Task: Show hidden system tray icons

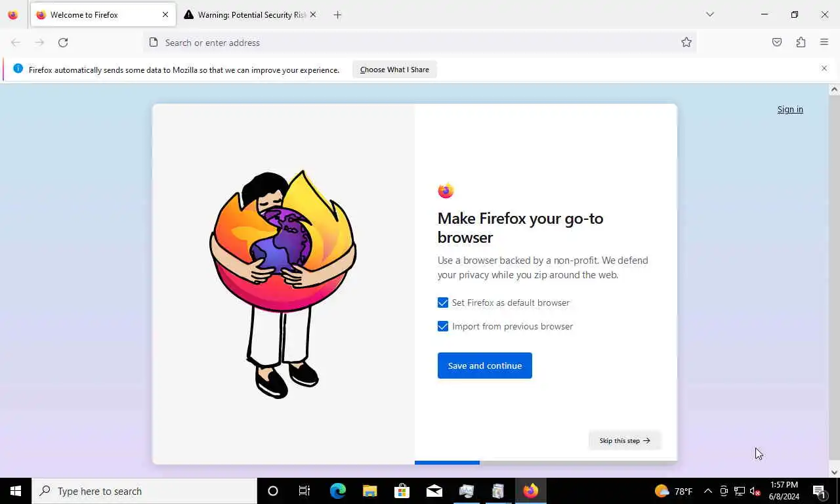Action: click(x=707, y=491)
